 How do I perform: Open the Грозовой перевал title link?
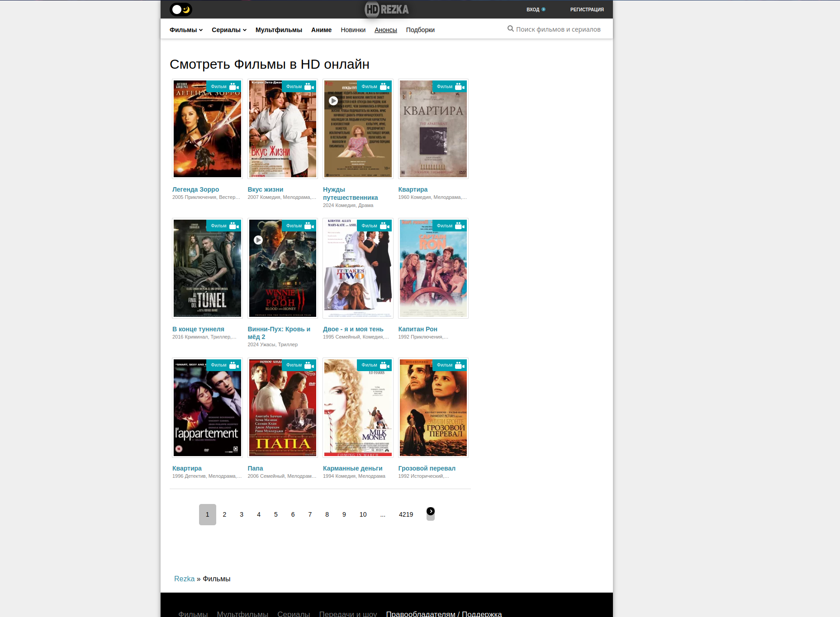[427, 468]
